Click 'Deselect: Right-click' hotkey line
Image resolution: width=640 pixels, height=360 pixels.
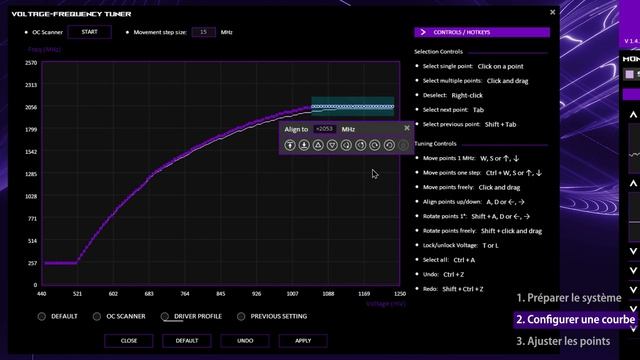(453, 95)
